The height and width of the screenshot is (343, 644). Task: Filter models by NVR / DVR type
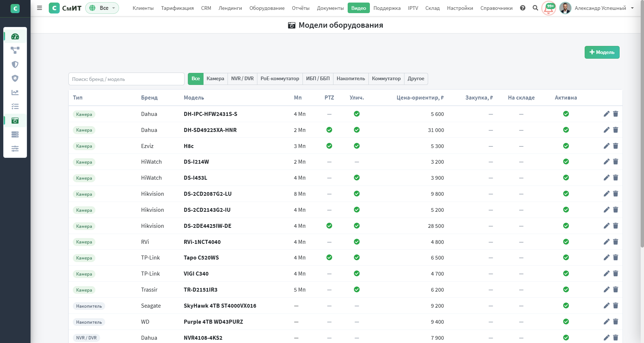tap(242, 79)
